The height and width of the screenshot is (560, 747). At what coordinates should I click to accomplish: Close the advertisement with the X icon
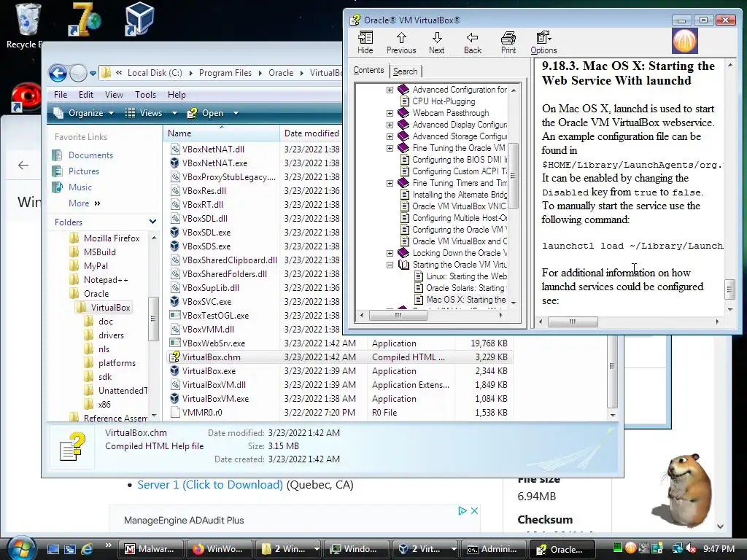point(474,510)
